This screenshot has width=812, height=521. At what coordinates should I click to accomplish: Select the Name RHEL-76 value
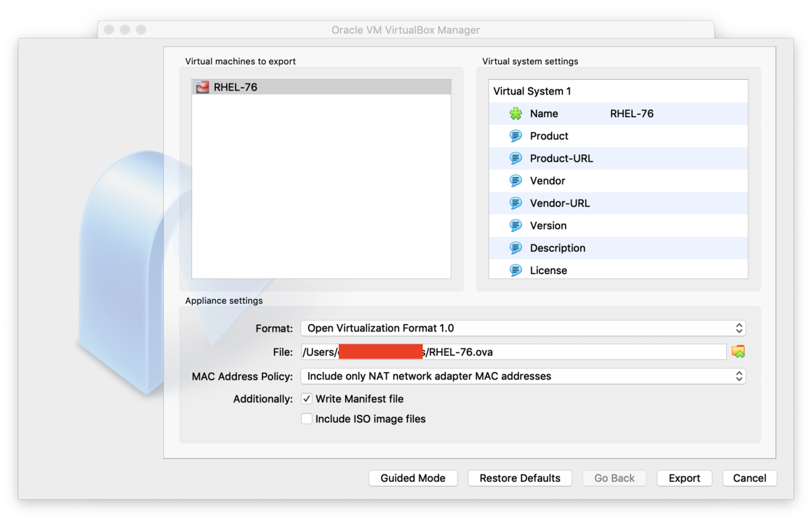tap(632, 114)
